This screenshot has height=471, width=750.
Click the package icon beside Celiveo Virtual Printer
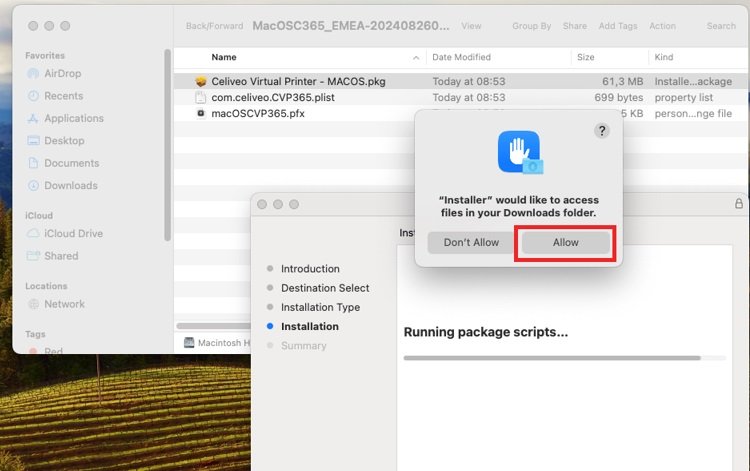201,81
